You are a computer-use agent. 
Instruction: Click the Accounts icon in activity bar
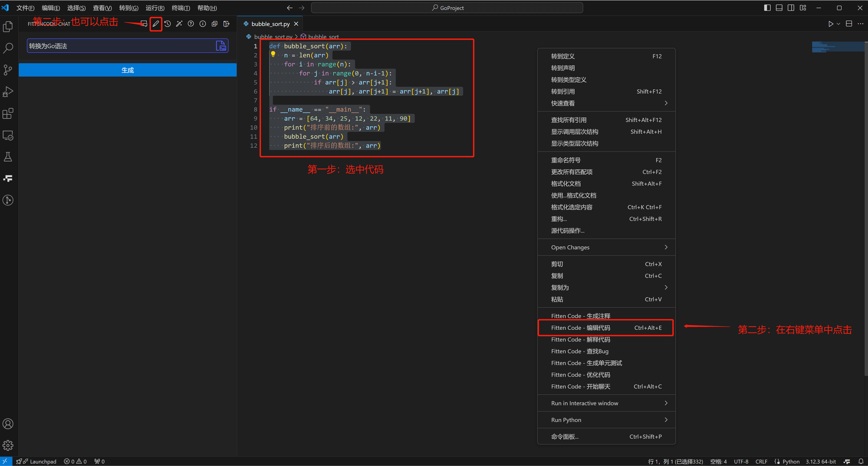pos(8,424)
